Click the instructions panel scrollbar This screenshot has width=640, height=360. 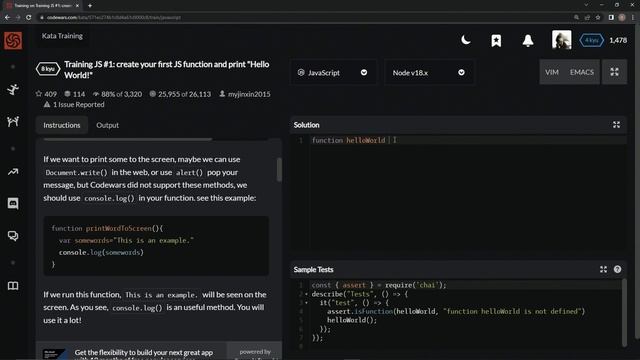tap(279, 169)
